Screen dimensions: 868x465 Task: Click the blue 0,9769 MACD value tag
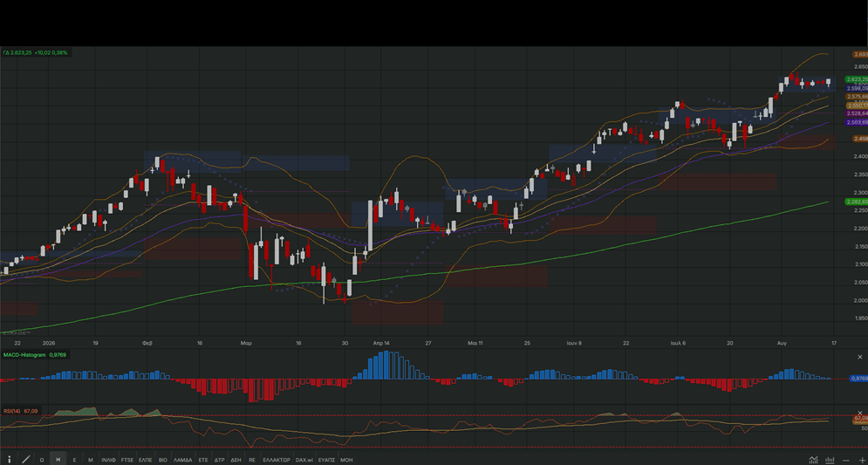(858, 378)
